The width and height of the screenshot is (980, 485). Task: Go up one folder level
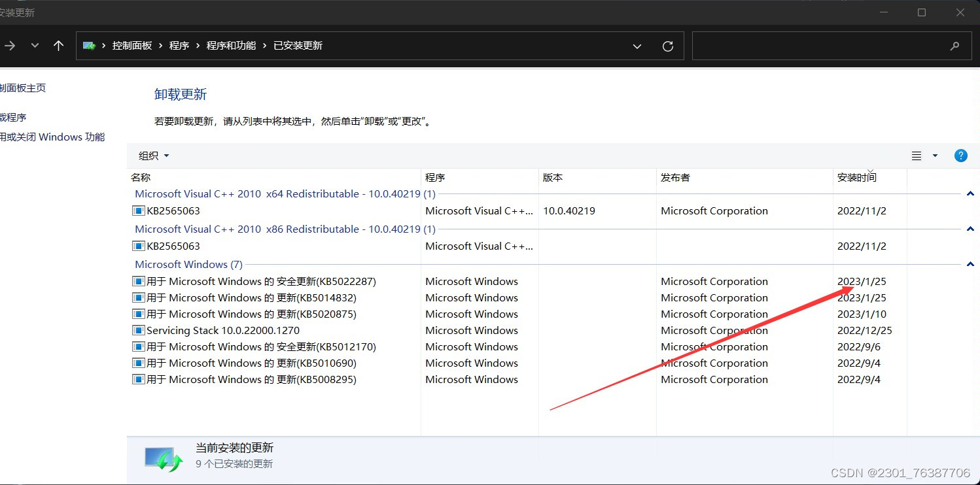pyautogui.click(x=59, y=46)
